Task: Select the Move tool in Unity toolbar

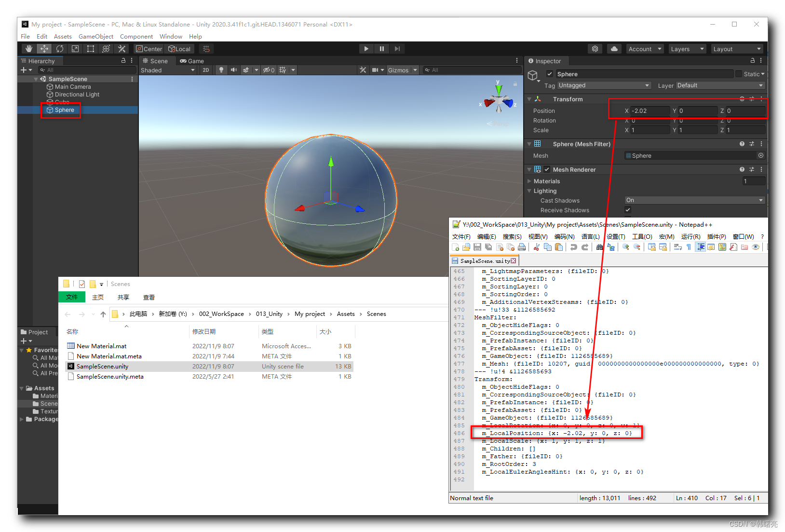Action: 44,48
